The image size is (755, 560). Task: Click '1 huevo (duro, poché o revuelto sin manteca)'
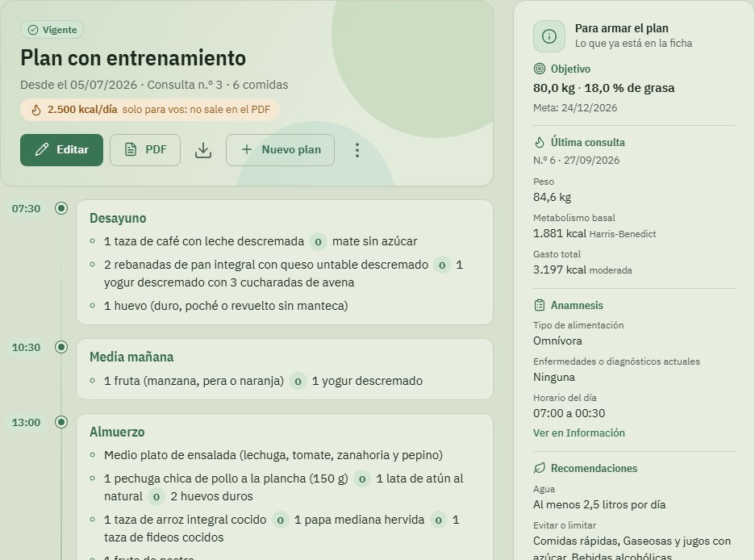point(226,306)
